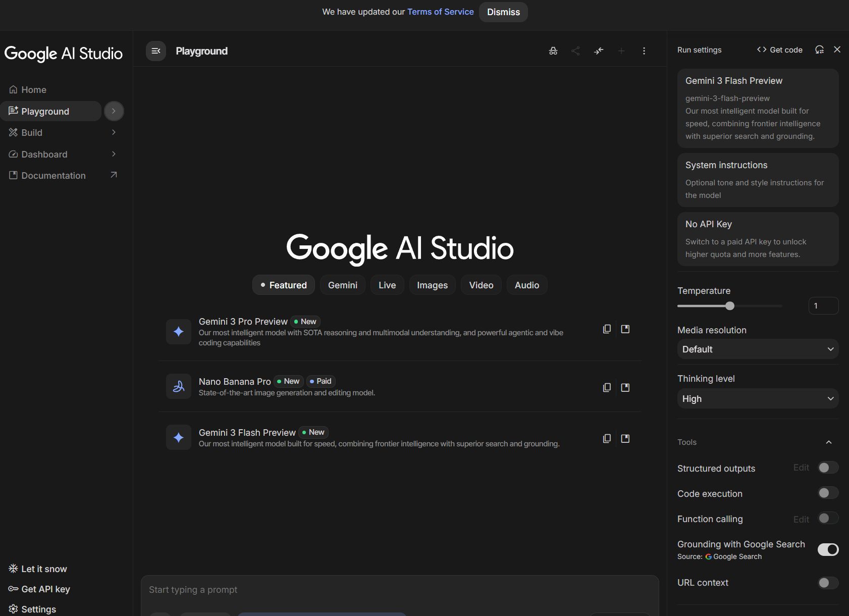Switch to the Images category tab
This screenshot has width=849, height=616.
coord(432,285)
